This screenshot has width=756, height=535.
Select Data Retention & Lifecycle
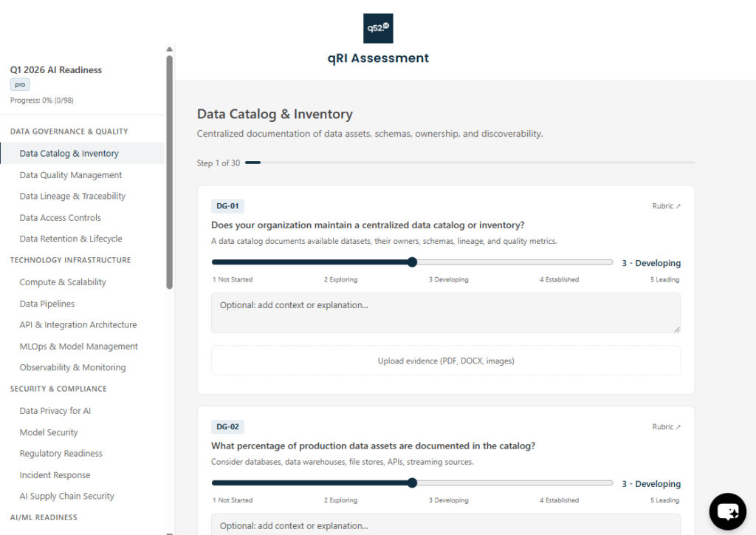coord(71,239)
